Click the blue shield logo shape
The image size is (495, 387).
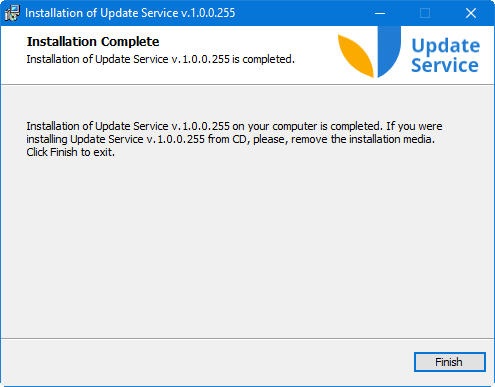389,52
